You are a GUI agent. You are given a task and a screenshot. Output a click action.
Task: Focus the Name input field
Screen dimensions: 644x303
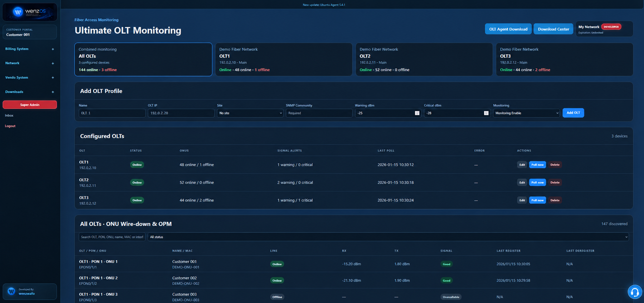click(x=112, y=113)
